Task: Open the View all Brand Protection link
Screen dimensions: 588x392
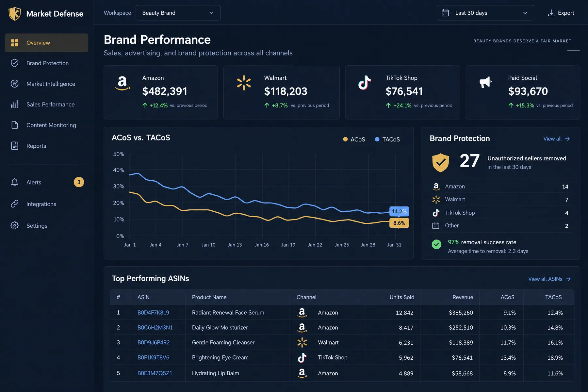Action: (x=557, y=139)
